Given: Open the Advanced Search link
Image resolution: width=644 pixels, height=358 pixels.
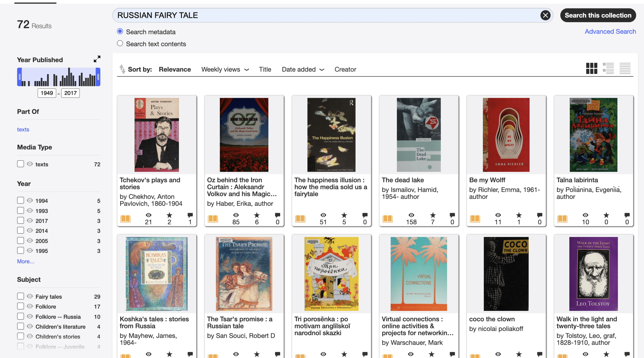Looking at the screenshot, I should tap(610, 32).
